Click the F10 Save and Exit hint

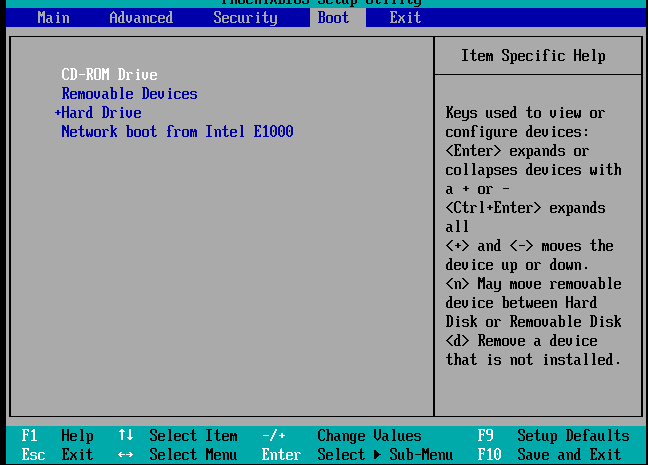(549, 455)
